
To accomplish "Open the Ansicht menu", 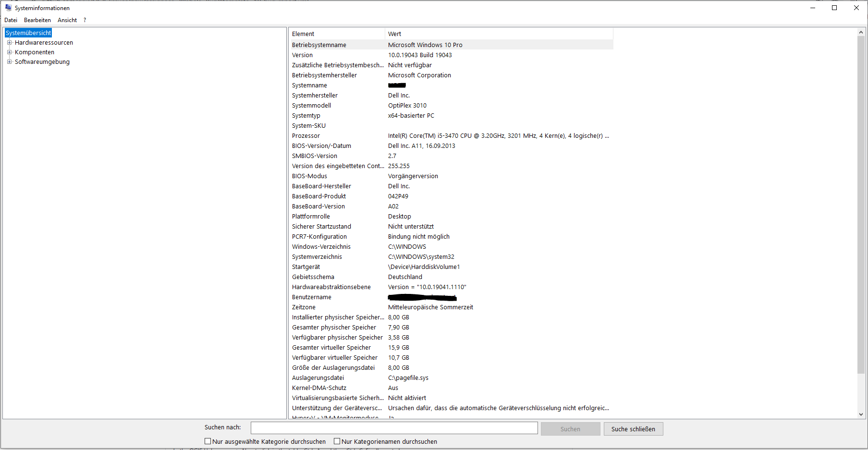I will pos(67,20).
